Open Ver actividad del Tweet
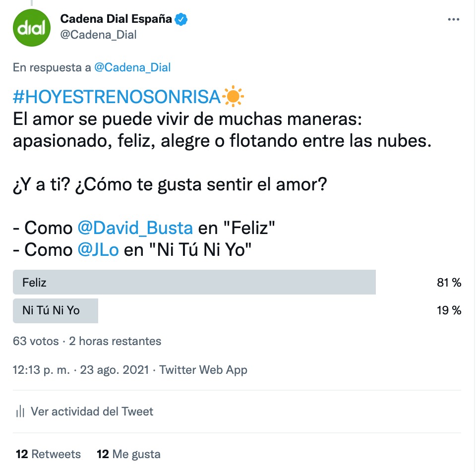 [92, 412]
